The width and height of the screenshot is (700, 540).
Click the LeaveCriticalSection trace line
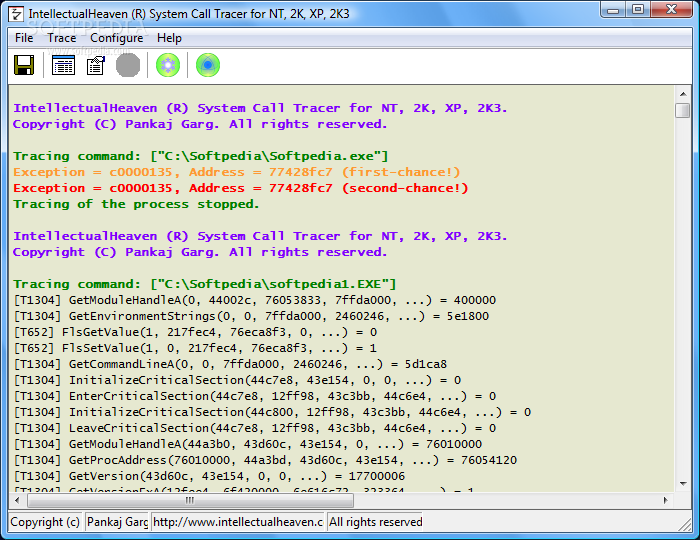[254, 428]
